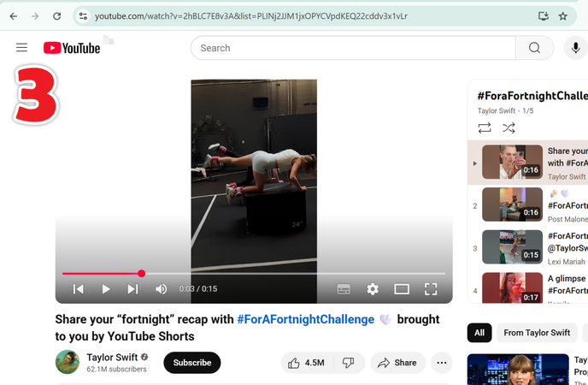Go to YouTube home via logo
This screenshot has height=385, width=588.
click(x=72, y=48)
